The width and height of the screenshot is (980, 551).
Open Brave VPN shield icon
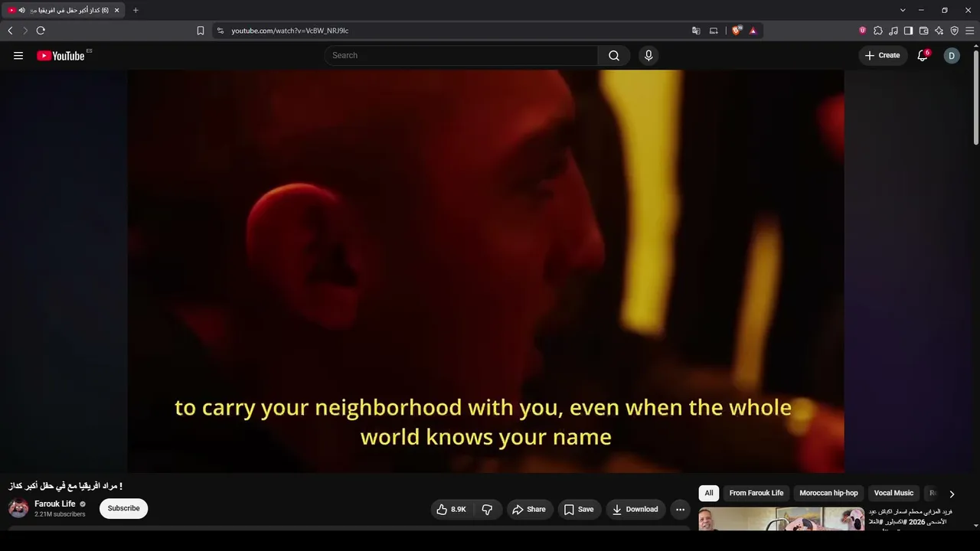[955, 31]
